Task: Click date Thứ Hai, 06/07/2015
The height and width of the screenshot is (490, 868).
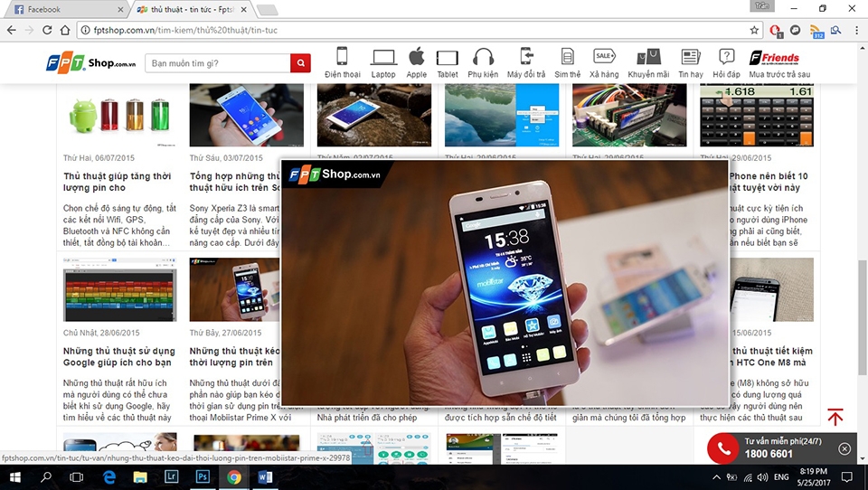Action: click(x=99, y=158)
